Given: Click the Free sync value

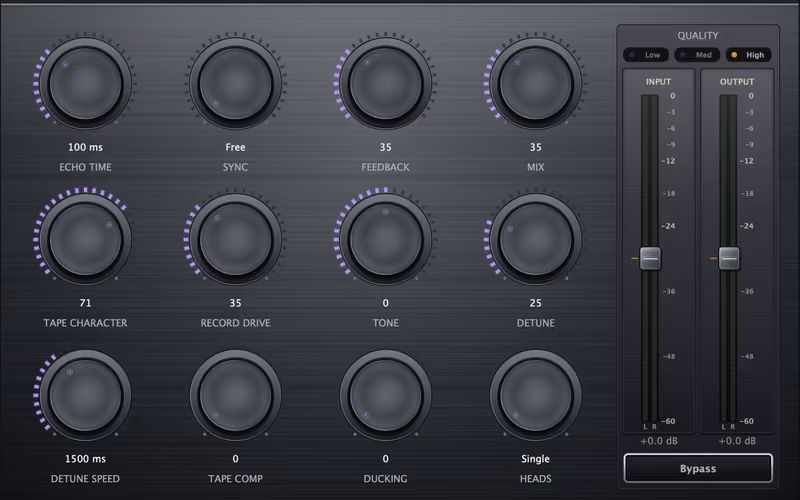Looking at the screenshot, I should point(235,147).
